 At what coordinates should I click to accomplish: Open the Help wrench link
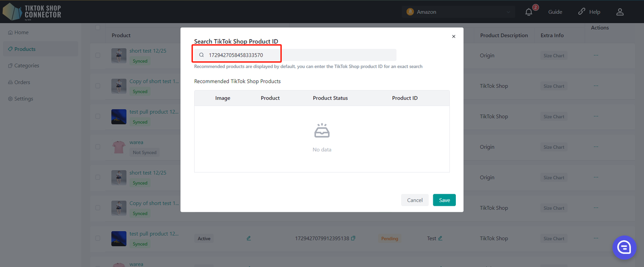pos(589,12)
